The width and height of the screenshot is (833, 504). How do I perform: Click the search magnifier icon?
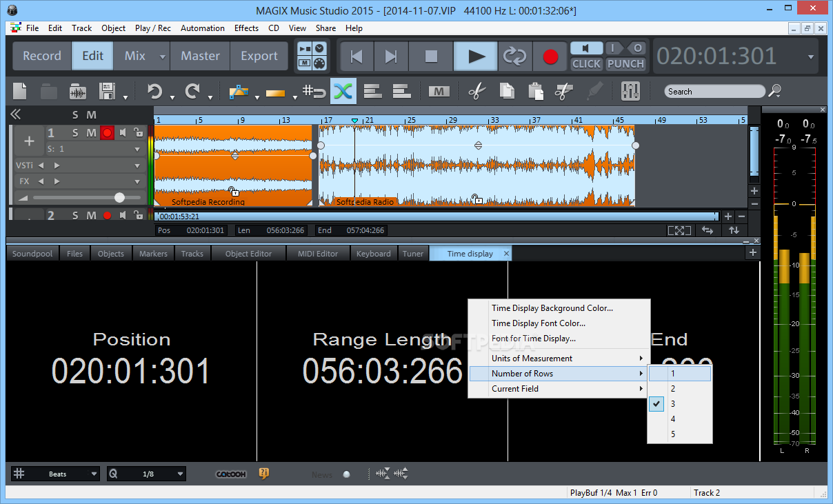pos(775,90)
